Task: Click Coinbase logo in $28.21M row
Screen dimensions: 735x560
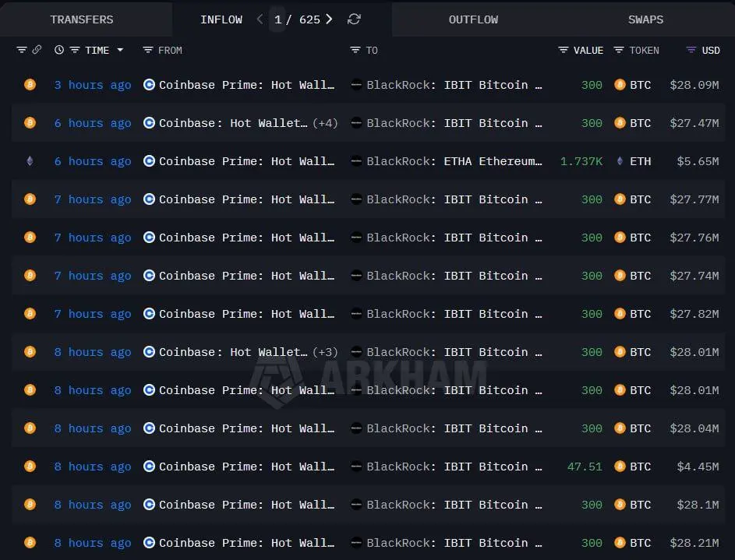Action: point(149,543)
